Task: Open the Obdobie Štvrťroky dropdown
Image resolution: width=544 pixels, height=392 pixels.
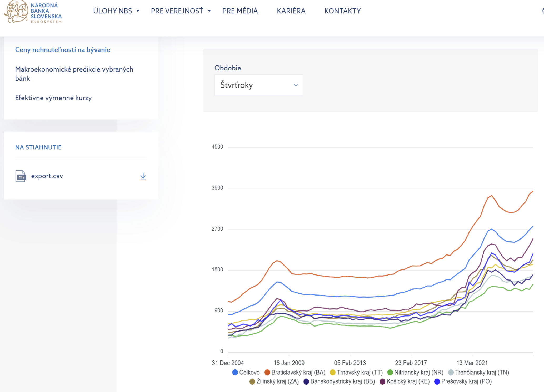Action: pyautogui.click(x=258, y=85)
